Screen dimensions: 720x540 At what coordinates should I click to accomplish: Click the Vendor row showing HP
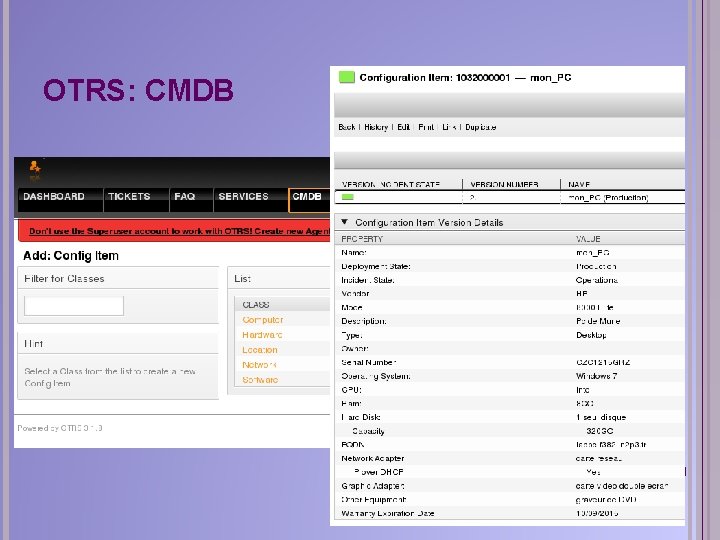510,293
